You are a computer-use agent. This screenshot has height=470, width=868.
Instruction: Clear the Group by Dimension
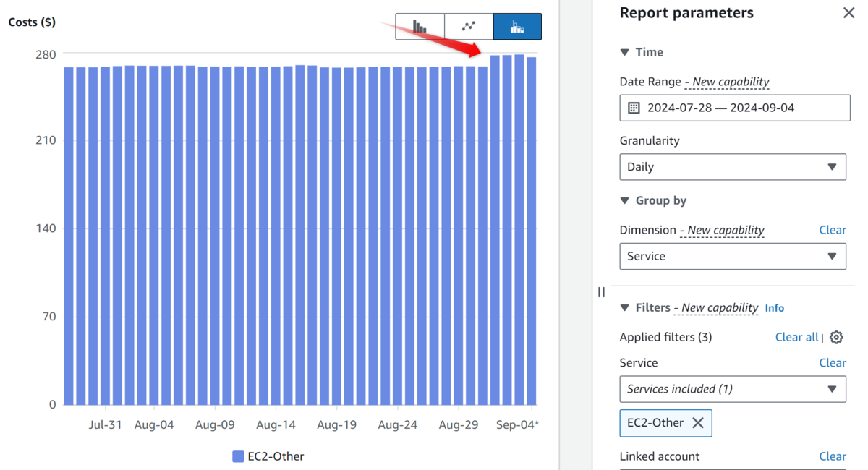[833, 230]
